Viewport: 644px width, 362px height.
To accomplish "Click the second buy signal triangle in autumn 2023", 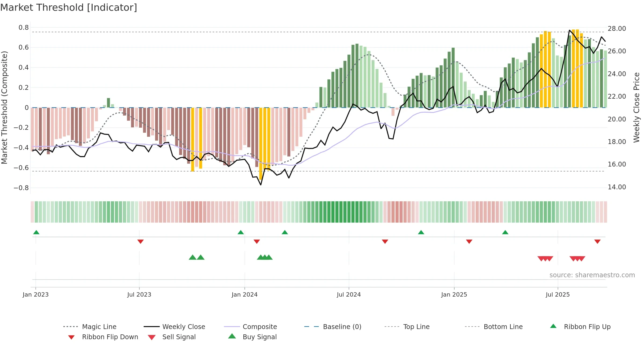I will 201,257.
